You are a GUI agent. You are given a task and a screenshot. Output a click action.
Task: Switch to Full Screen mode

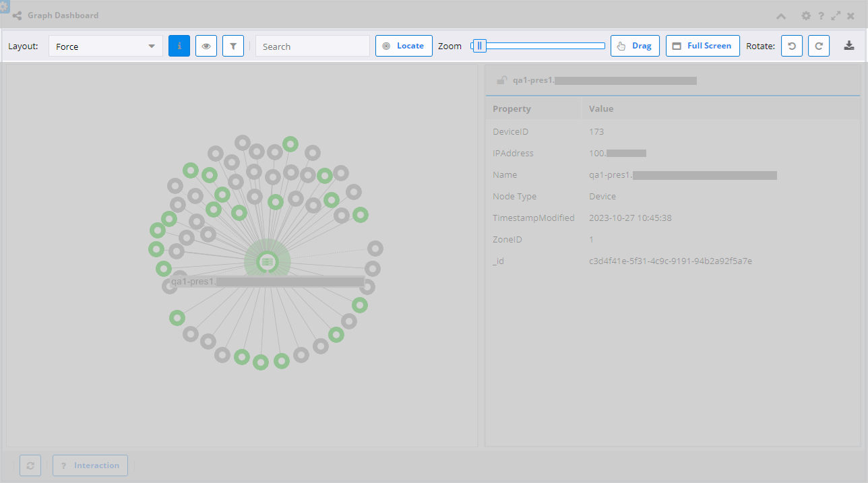click(x=702, y=45)
